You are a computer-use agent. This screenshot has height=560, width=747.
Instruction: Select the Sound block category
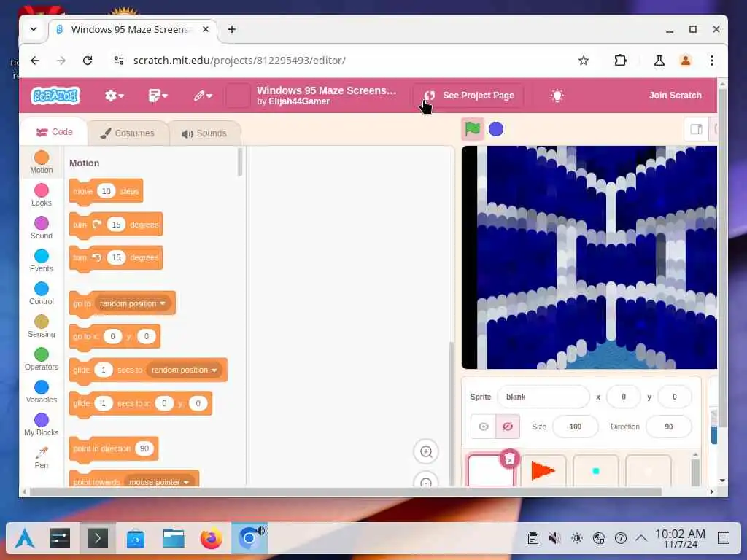[x=42, y=228]
